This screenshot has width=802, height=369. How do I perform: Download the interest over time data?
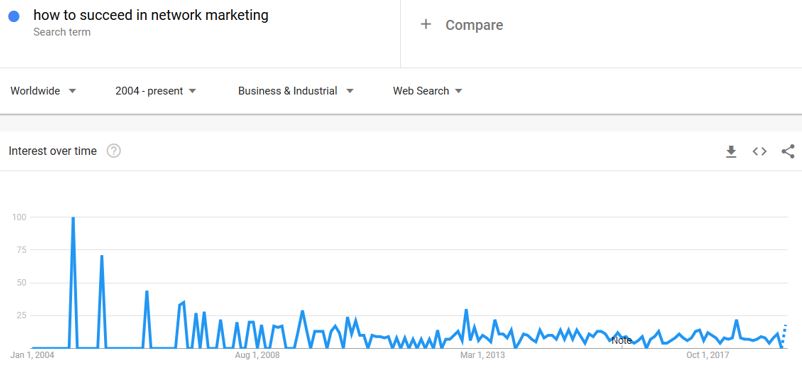[731, 151]
